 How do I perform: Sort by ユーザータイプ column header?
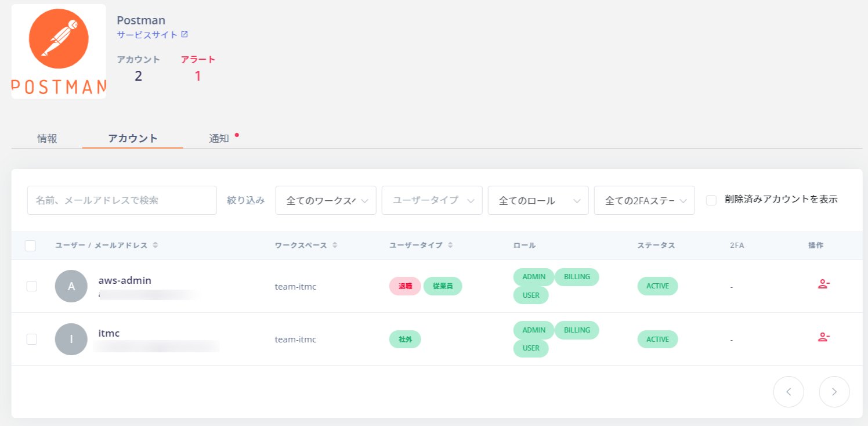pyautogui.click(x=421, y=246)
